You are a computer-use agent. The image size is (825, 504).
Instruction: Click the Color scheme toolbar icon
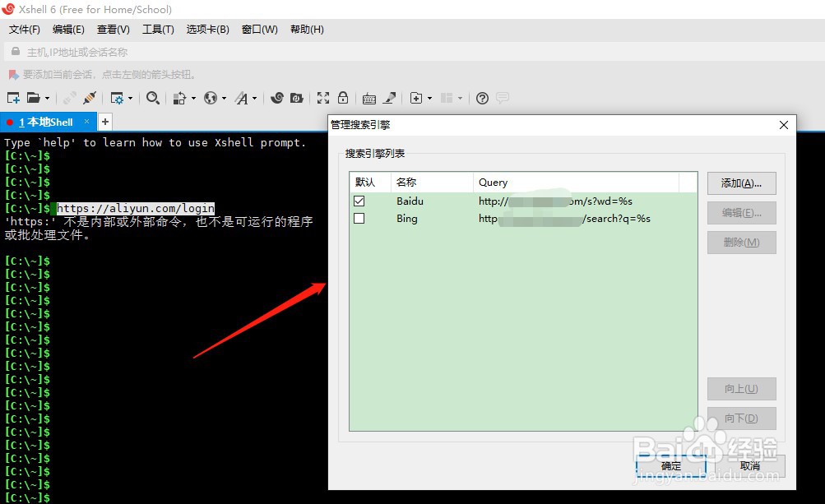point(180,98)
